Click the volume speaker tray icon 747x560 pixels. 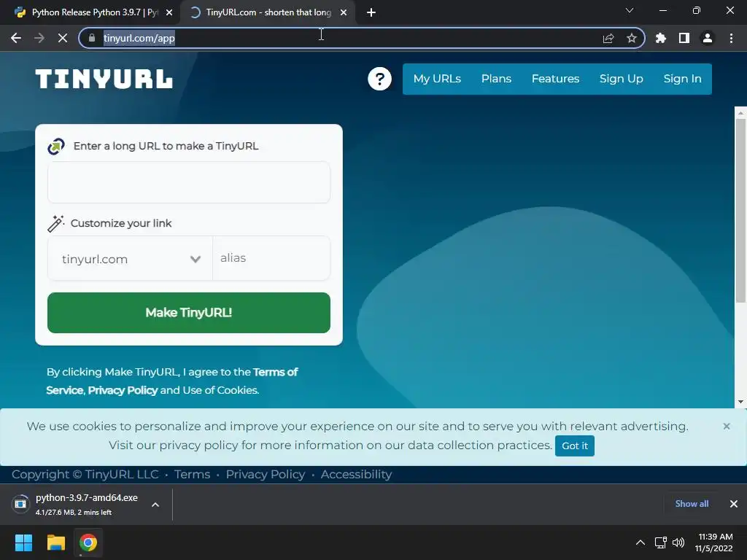678,542
